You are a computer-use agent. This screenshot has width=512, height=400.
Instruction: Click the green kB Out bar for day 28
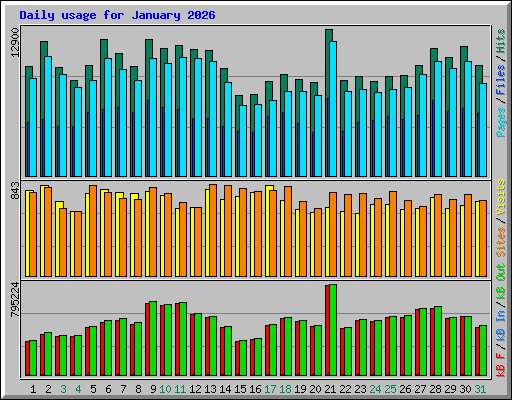click(x=438, y=341)
